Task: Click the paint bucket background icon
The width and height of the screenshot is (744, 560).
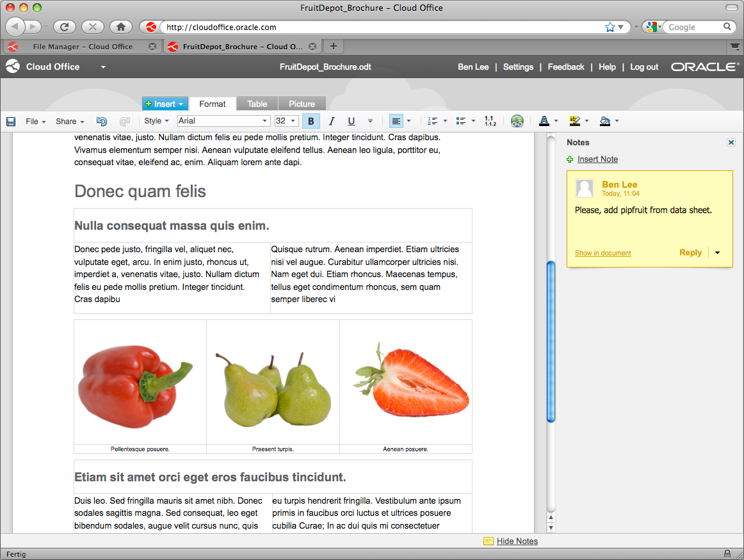Action: click(604, 122)
